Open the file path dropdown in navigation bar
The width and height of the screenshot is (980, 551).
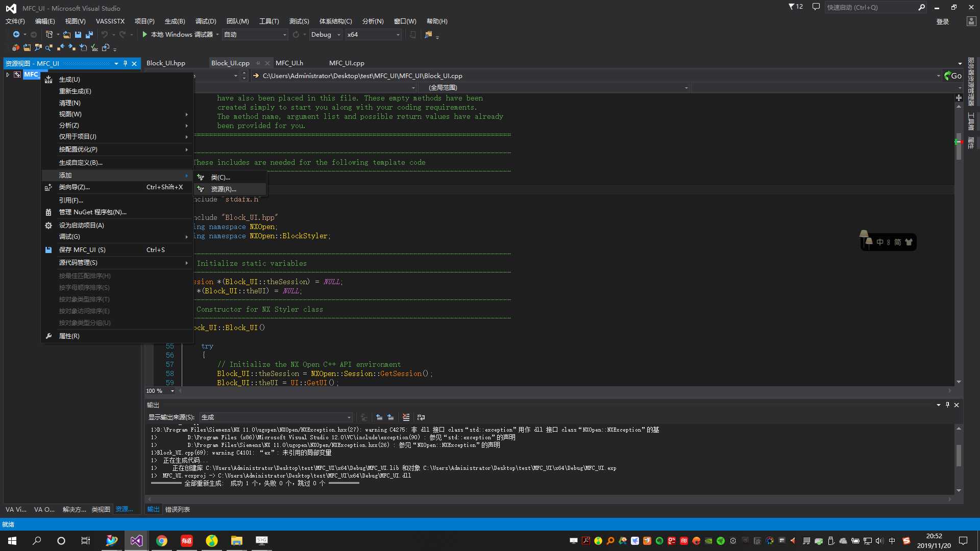(x=938, y=76)
